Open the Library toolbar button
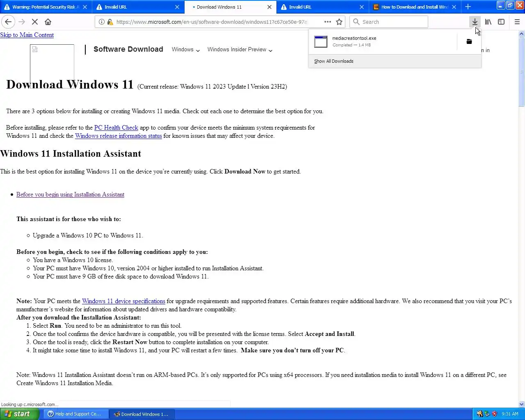The image size is (525, 420). pyautogui.click(x=488, y=22)
